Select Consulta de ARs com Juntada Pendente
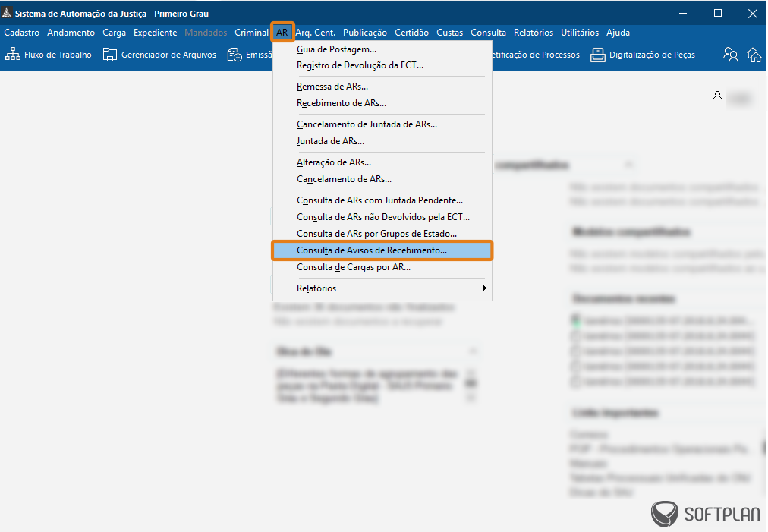 pos(382,200)
